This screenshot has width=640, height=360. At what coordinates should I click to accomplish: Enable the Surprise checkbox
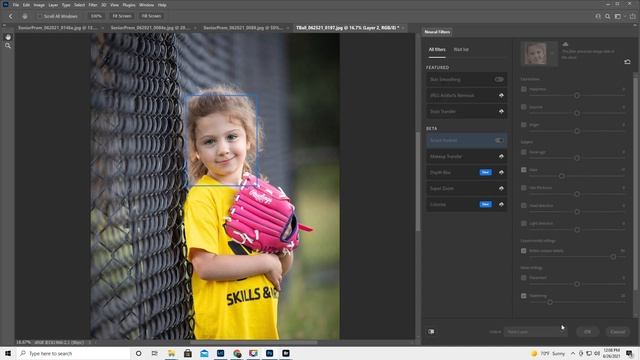click(x=524, y=107)
